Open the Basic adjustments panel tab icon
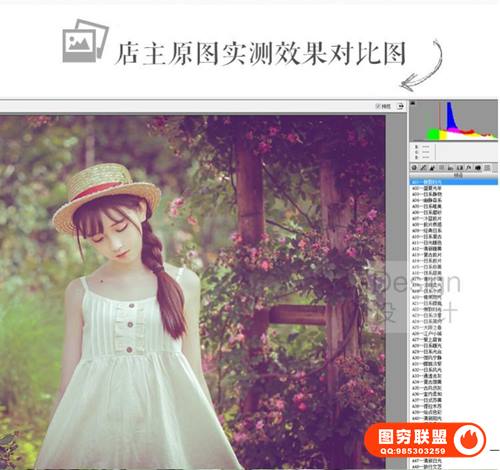The width and height of the screenshot is (500, 470). 414,168
